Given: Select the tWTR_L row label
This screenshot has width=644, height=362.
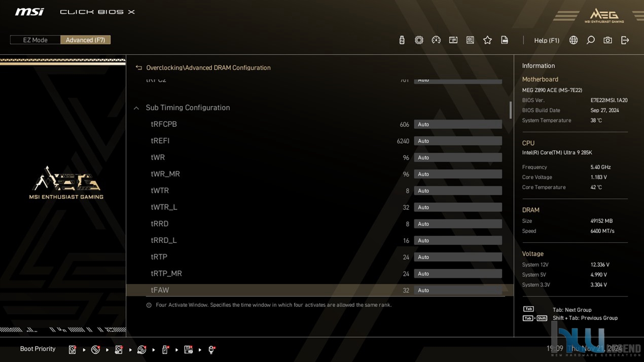Looking at the screenshot, I should [x=164, y=207].
